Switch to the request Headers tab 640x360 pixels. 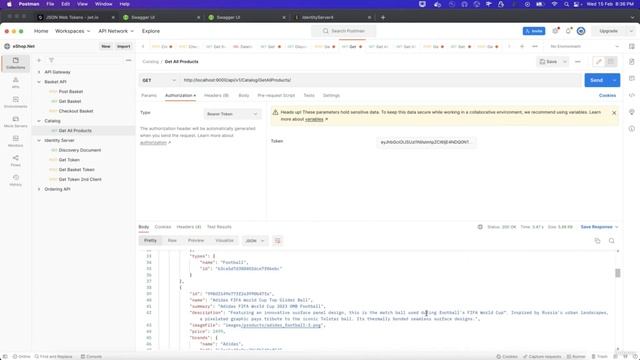pyautogui.click(x=216, y=96)
